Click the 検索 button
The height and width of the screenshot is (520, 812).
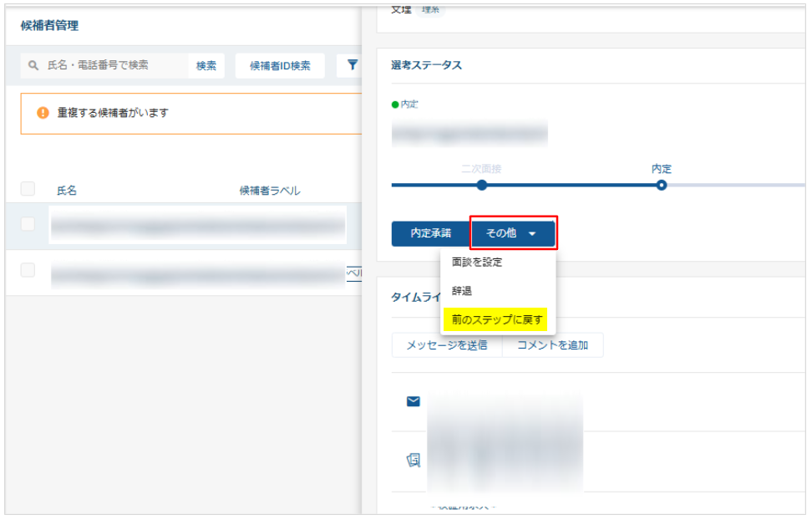coord(206,65)
